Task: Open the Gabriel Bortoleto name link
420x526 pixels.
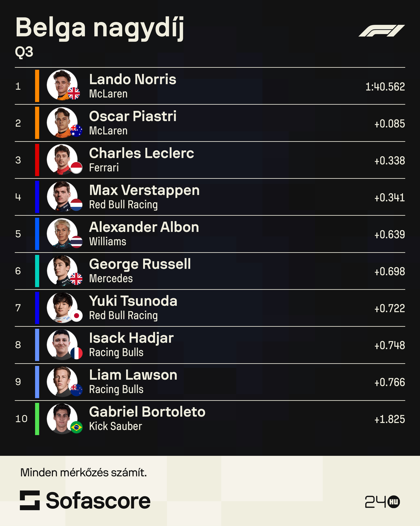Action: click(x=147, y=412)
